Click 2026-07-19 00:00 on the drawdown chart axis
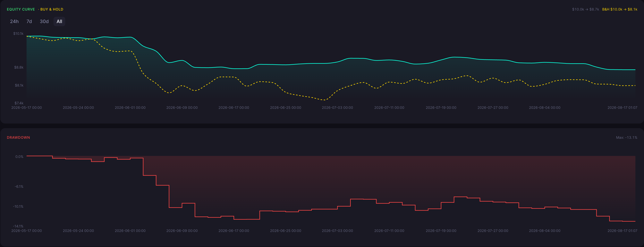This screenshot has height=247, width=644. 441,231
